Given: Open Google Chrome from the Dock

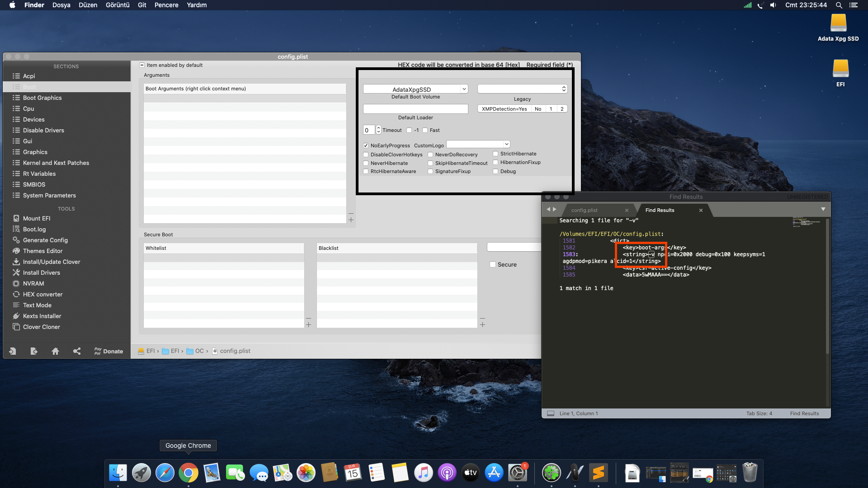Looking at the screenshot, I should 188,473.
